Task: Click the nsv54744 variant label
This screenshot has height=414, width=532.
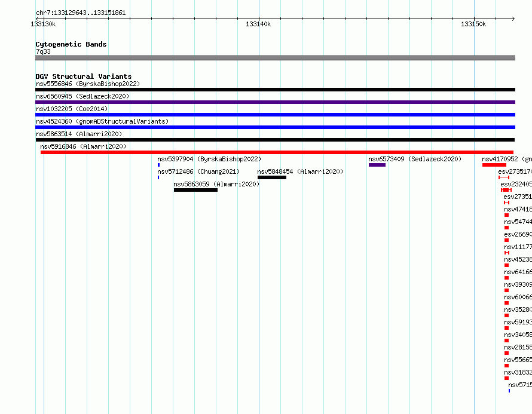Action: 518,222
